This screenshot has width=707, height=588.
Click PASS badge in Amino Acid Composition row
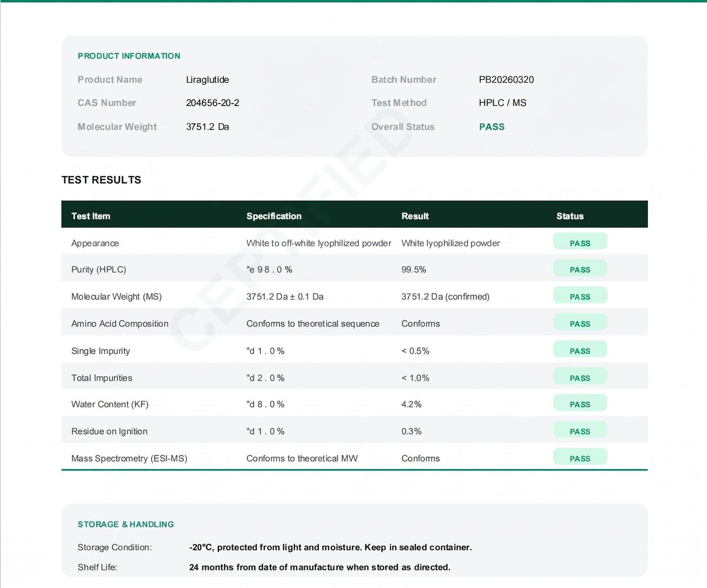coord(580,322)
